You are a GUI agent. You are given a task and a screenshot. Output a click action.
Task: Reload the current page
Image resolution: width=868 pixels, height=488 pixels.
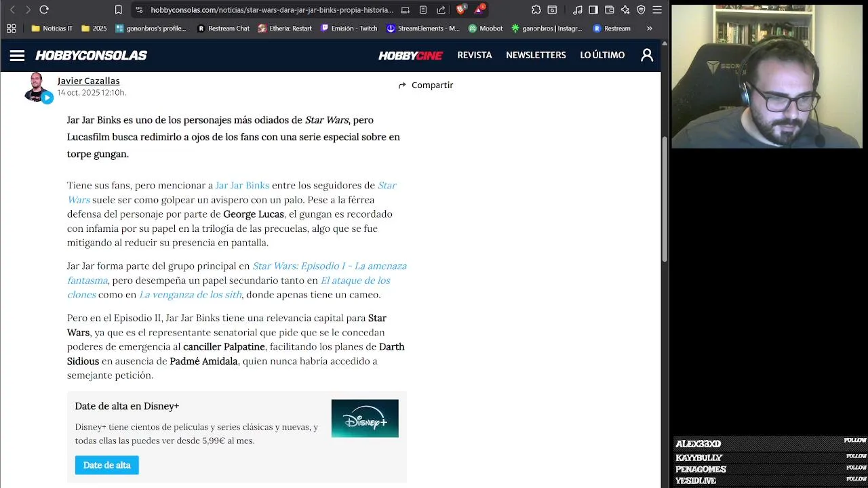pyautogui.click(x=44, y=9)
